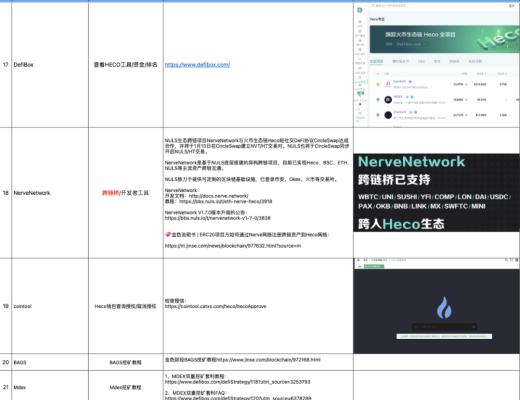520x400 pixels.
Task: Select row number 19 cell
Action: coord(6,306)
